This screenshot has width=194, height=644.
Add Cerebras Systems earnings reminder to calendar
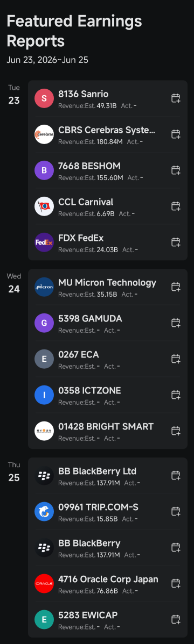point(176,134)
